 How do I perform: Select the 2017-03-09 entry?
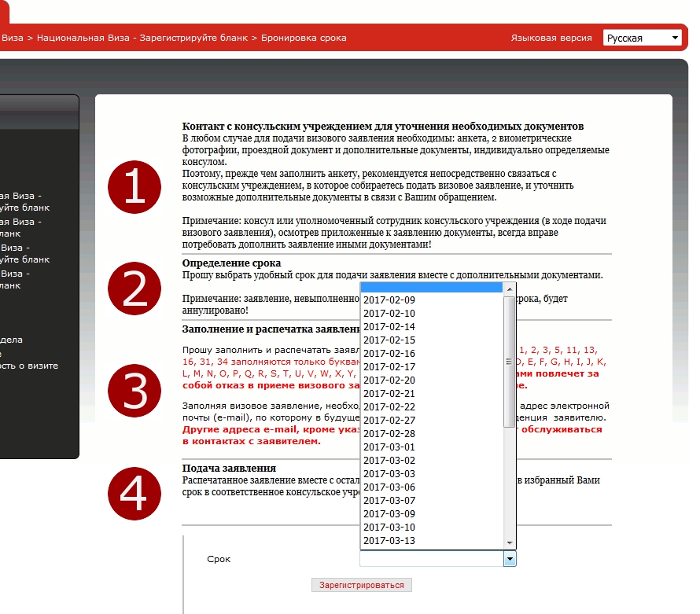[432, 514]
